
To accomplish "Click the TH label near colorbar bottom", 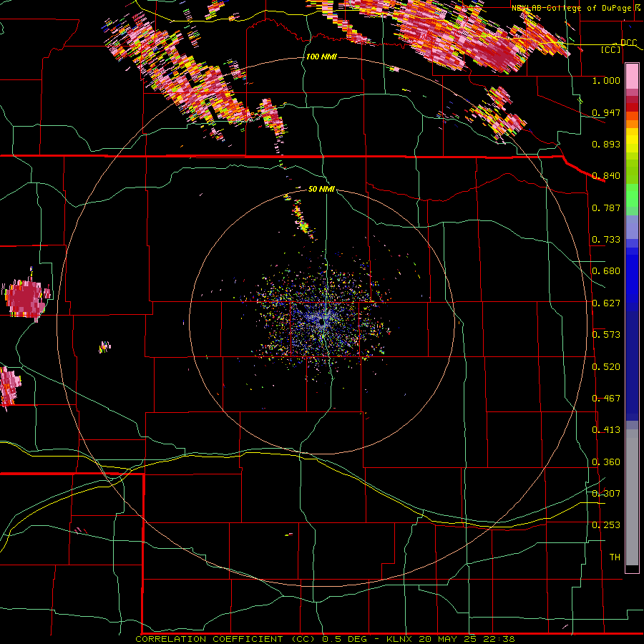I will pos(615,557).
